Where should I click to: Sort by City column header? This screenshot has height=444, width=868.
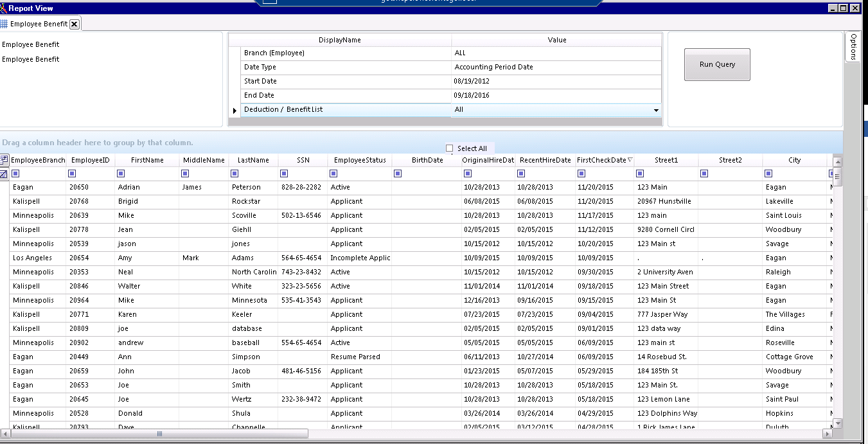(x=795, y=160)
